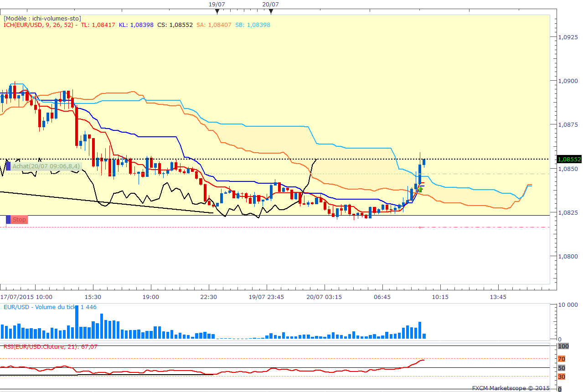Image resolution: width=583 pixels, height=392 pixels.
Task: Click the Modèle ichi-volumes-sto label
Action: (x=42, y=18)
